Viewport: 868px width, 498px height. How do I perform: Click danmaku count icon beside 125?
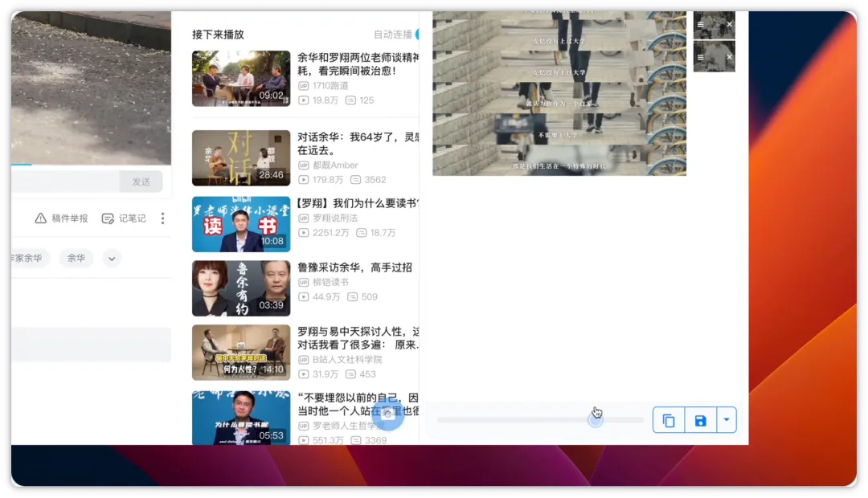tap(350, 100)
